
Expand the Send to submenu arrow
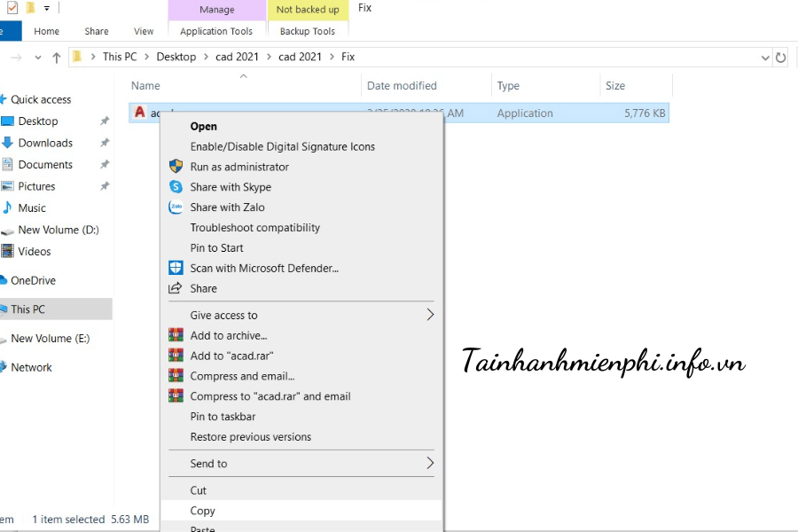click(430, 463)
